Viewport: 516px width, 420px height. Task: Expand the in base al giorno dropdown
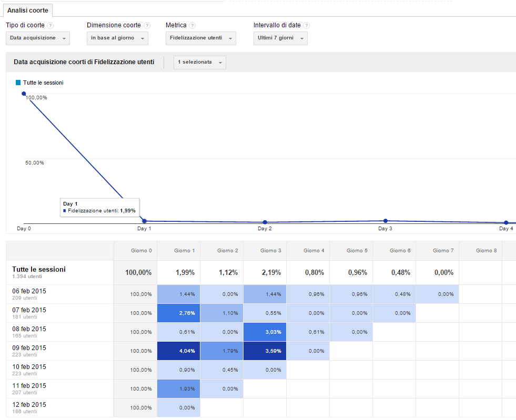tap(117, 38)
